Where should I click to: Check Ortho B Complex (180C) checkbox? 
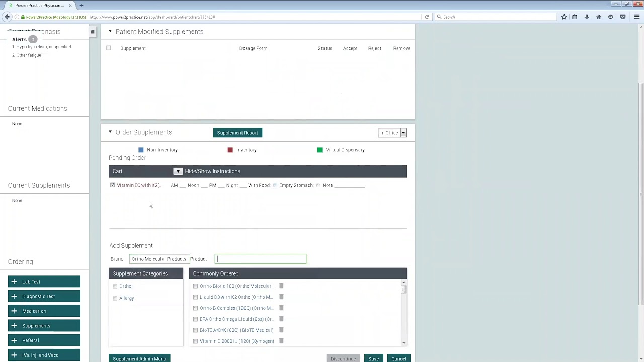point(195,308)
